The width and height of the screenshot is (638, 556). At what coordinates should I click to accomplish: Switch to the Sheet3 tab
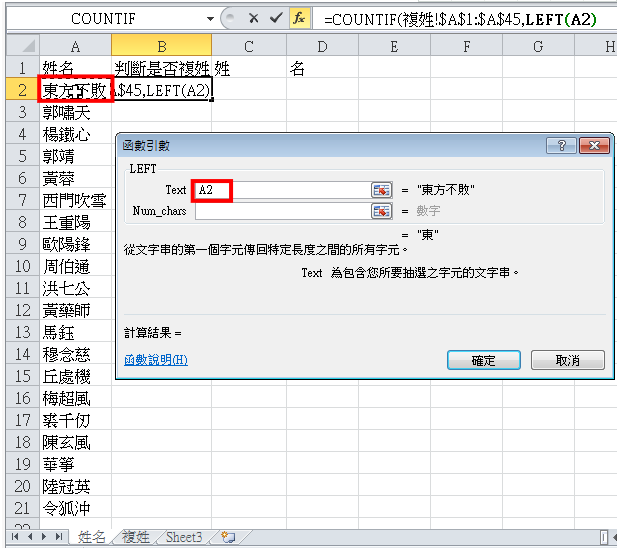(x=184, y=537)
